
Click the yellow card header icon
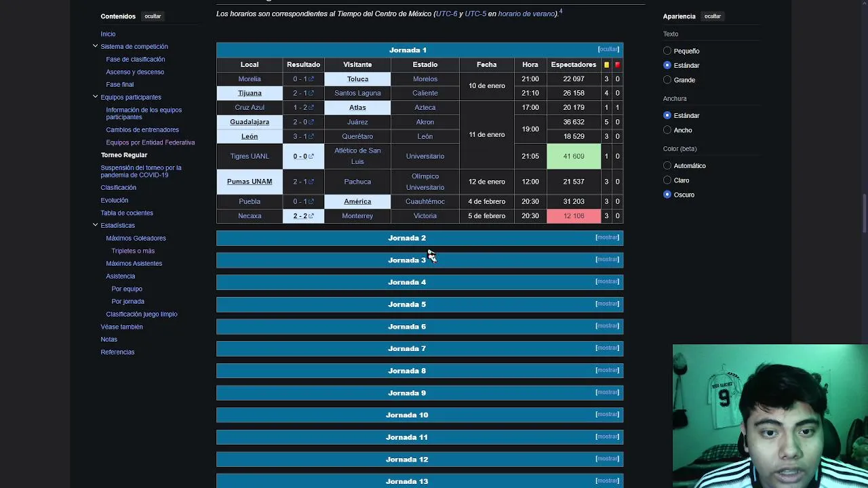click(x=606, y=64)
